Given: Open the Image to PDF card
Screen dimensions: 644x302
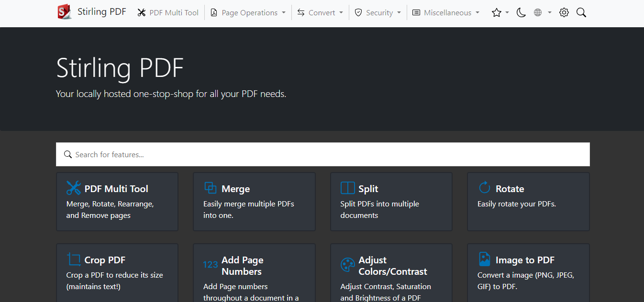Looking at the screenshot, I should click(528, 273).
